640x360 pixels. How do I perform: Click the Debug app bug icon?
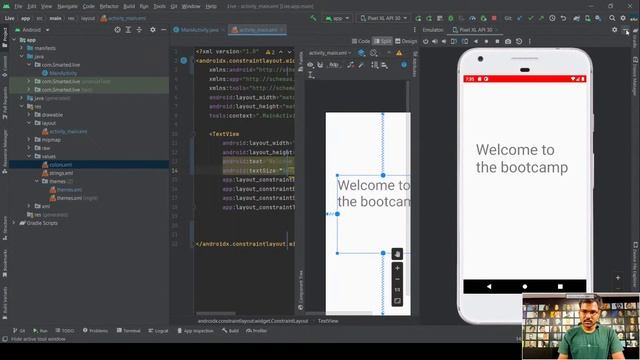[451, 18]
